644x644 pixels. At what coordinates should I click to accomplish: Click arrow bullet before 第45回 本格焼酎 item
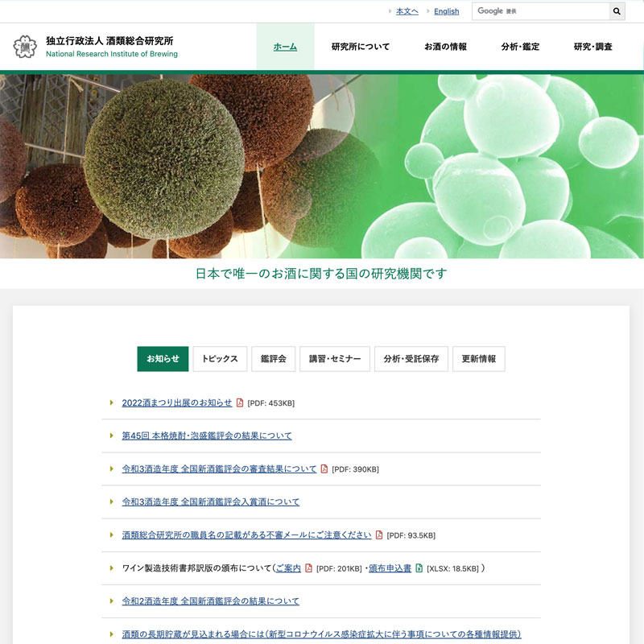pos(112,436)
